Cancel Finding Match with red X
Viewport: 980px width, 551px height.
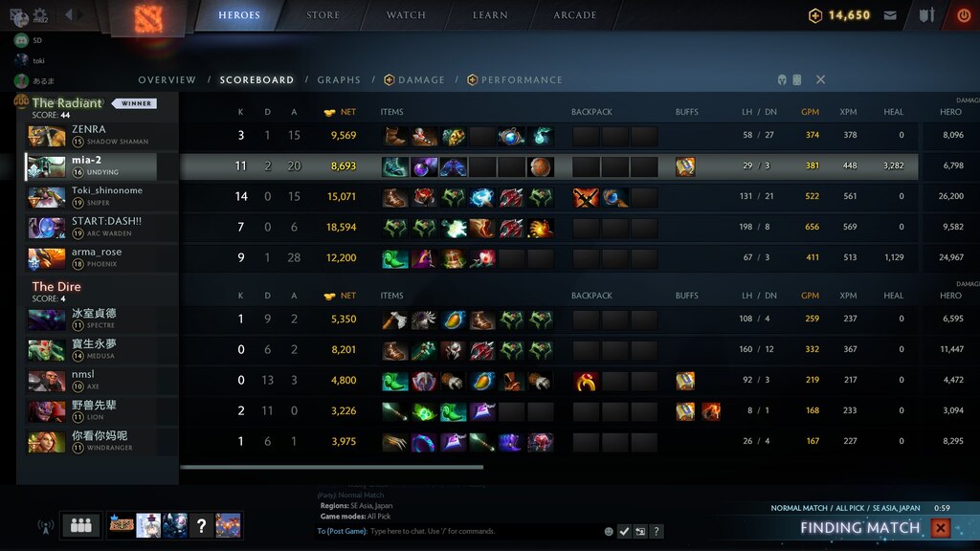tap(940, 528)
